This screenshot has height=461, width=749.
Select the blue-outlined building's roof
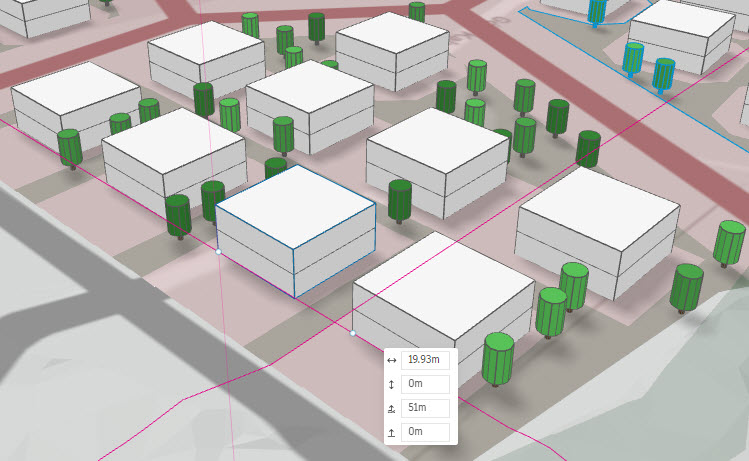(x=296, y=207)
